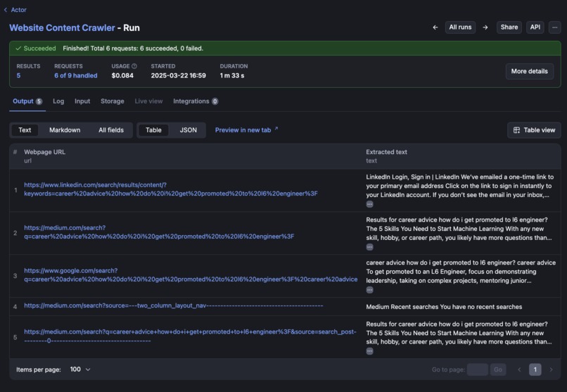Viewport: 567px width, 392px height.
Task: Go to previous page chevron
Action: 519,369
